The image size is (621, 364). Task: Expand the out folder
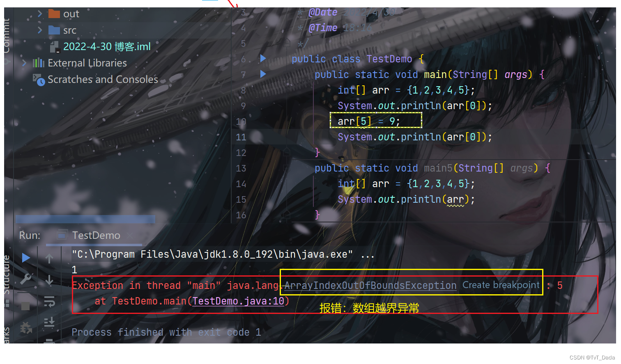tap(40, 14)
